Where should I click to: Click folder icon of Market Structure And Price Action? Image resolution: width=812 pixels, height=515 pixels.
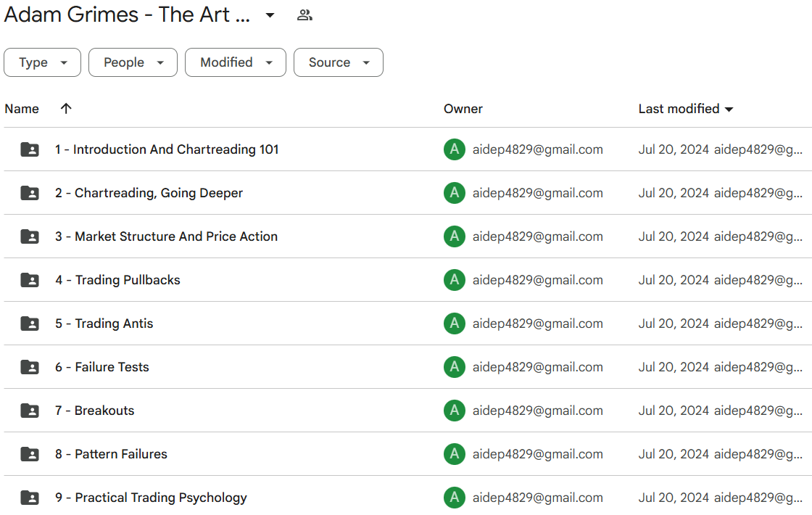pos(30,236)
